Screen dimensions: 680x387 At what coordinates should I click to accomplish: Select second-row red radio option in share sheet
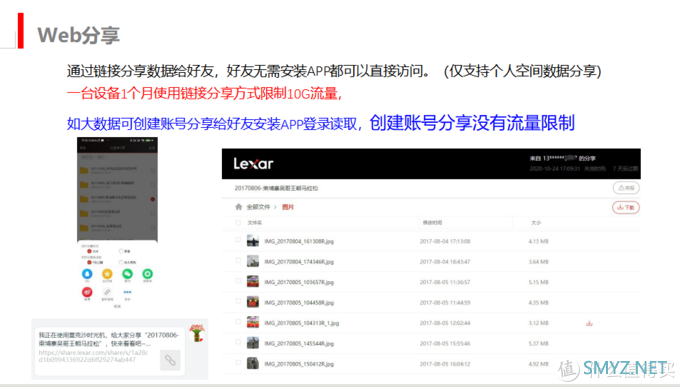coord(89,262)
